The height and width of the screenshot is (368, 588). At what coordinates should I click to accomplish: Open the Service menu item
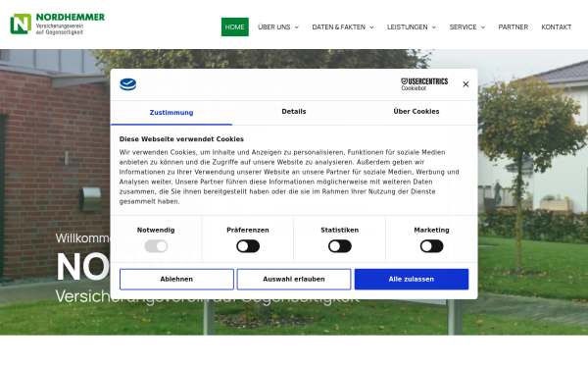click(x=464, y=27)
